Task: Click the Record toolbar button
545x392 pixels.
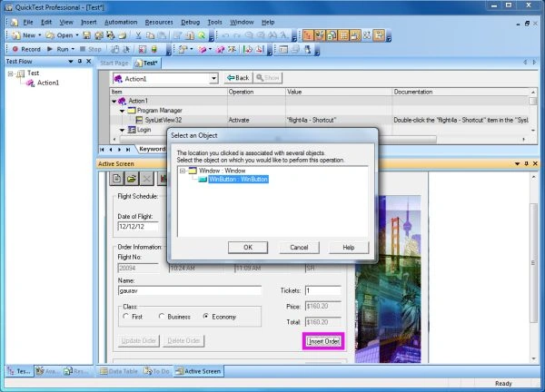Action: click(x=26, y=49)
